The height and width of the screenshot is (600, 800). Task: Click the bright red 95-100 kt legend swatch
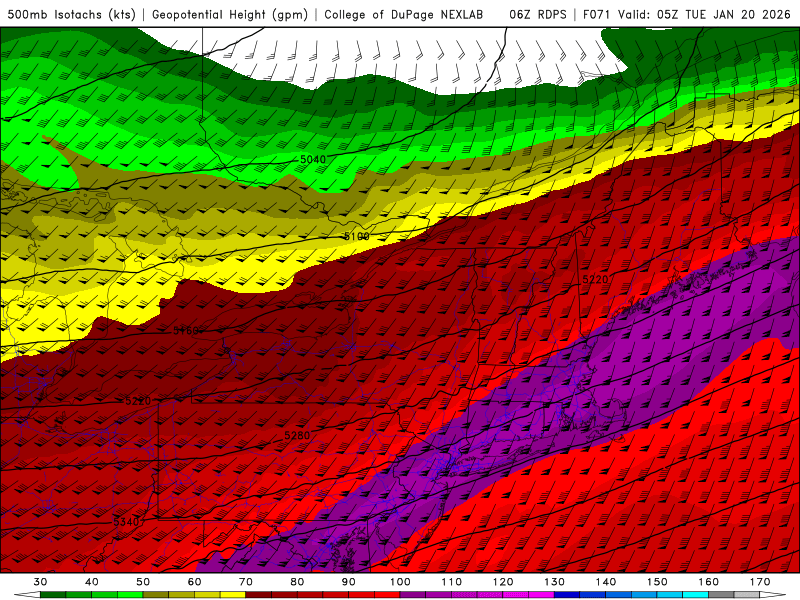pos(387,595)
